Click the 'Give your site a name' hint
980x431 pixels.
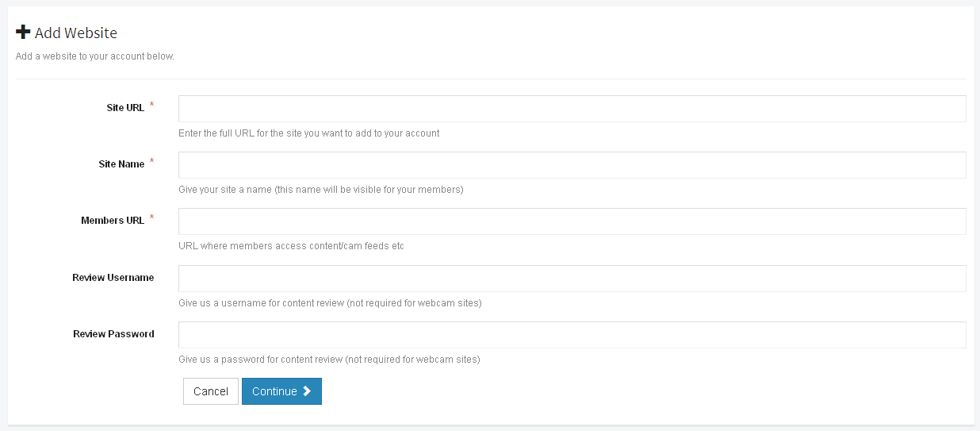point(320,190)
